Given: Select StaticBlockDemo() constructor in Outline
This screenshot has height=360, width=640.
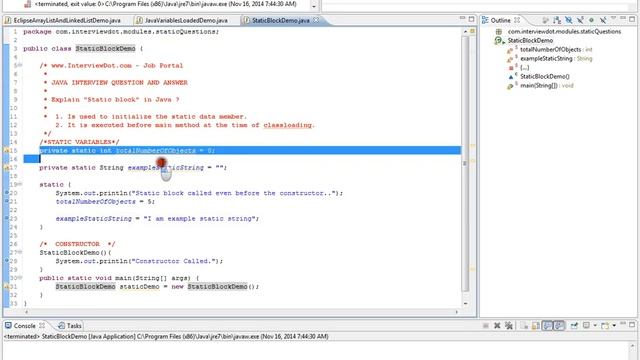Looking at the screenshot, I should [x=544, y=76].
